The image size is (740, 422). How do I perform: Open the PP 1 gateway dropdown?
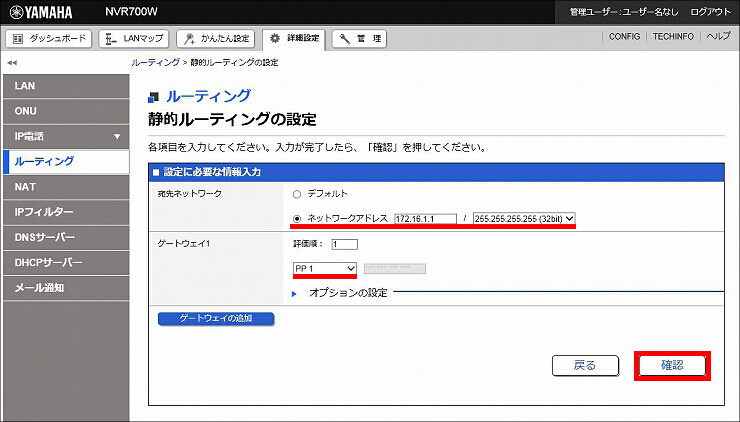(x=325, y=268)
